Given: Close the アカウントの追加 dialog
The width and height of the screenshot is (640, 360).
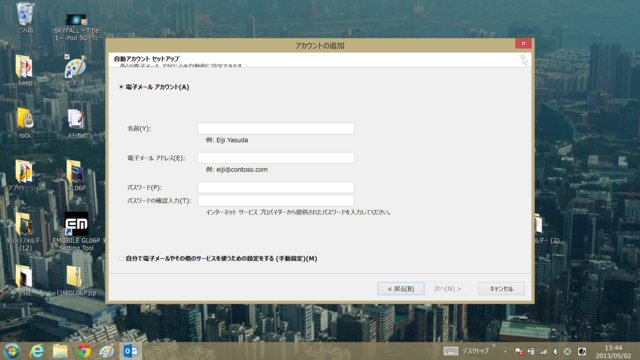Looking at the screenshot, I should pyautogui.click(x=523, y=43).
